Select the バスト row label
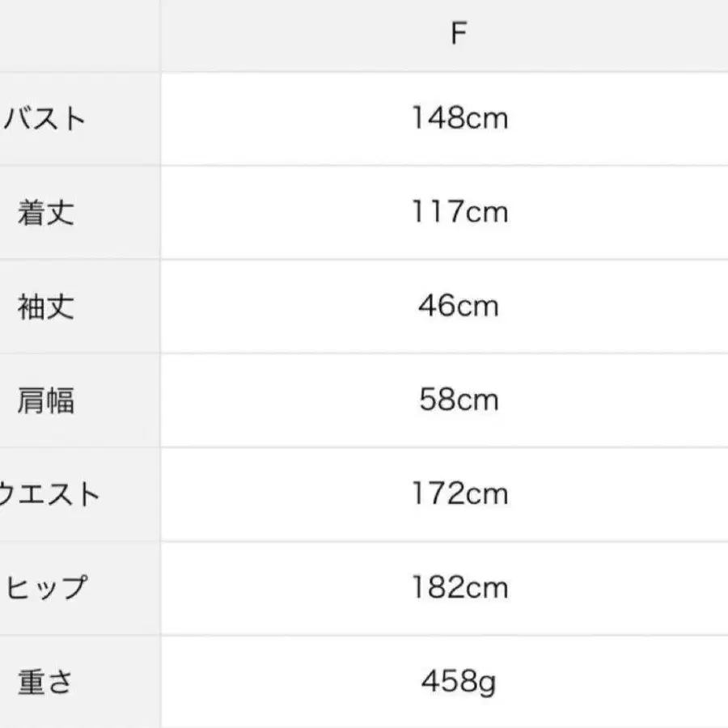 (47, 119)
